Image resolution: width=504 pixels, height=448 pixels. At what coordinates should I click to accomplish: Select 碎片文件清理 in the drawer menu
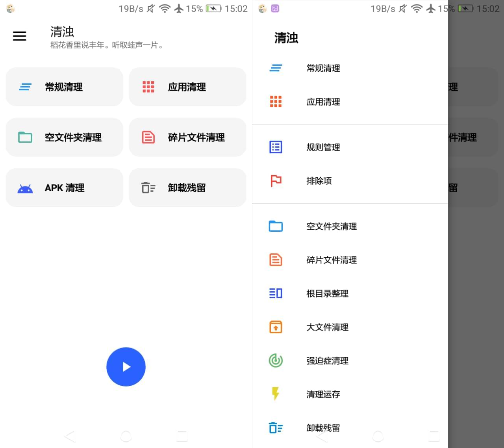pos(350,260)
